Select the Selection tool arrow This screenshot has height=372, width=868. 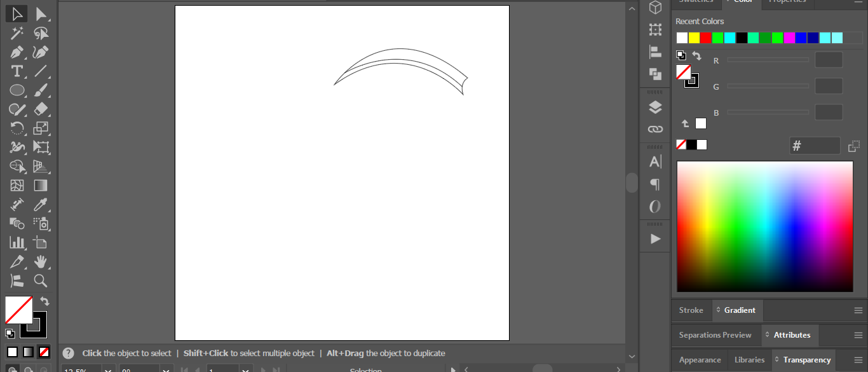click(17, 13)
